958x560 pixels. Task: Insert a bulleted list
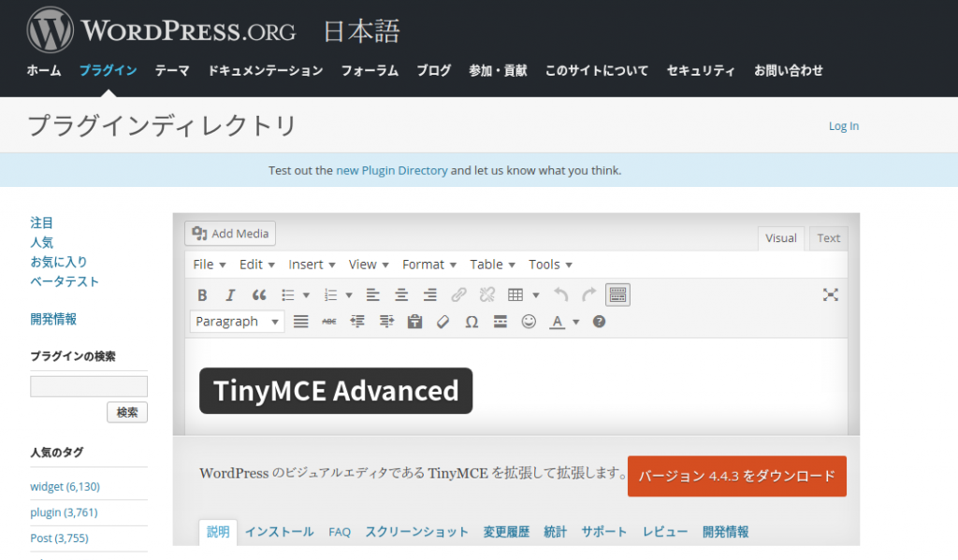288,295
